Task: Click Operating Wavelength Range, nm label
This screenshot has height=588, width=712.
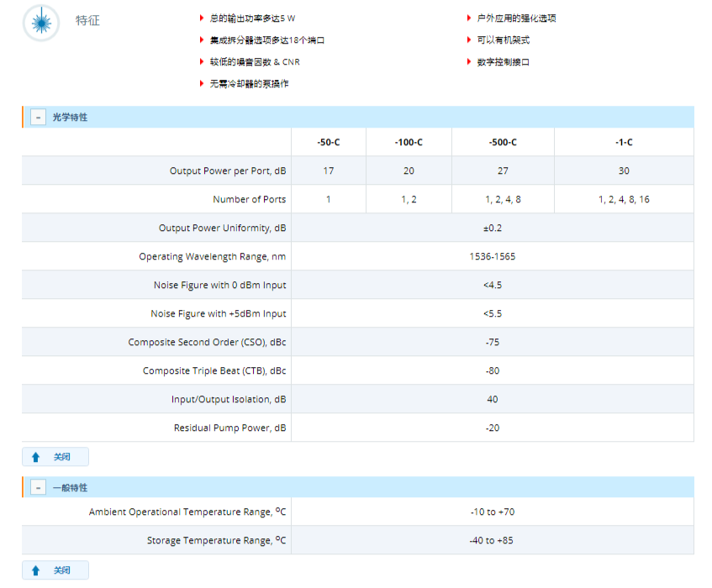Action: (x=213, y=256)
